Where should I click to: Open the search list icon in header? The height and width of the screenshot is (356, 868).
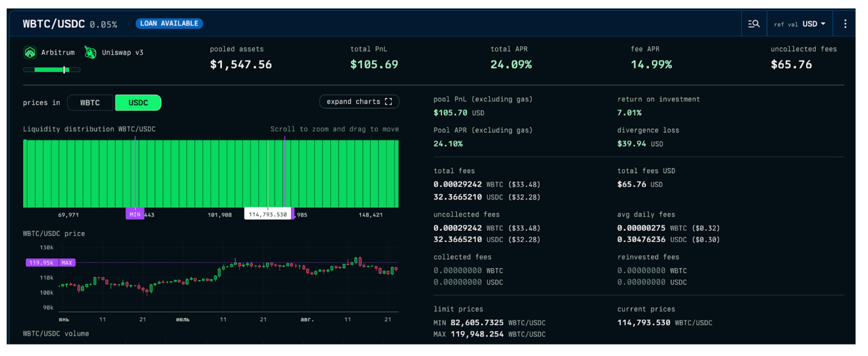coord(754,24)
